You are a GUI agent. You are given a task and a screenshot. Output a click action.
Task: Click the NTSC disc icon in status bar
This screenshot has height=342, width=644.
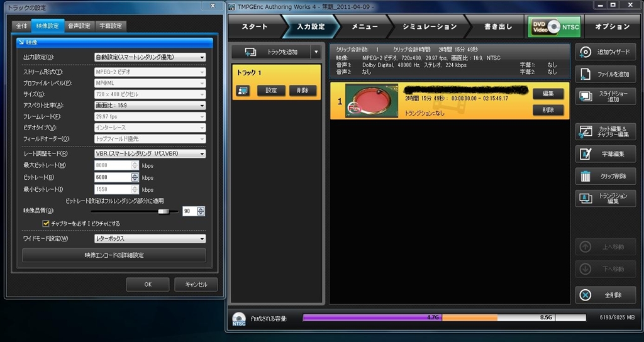point(238,319)
